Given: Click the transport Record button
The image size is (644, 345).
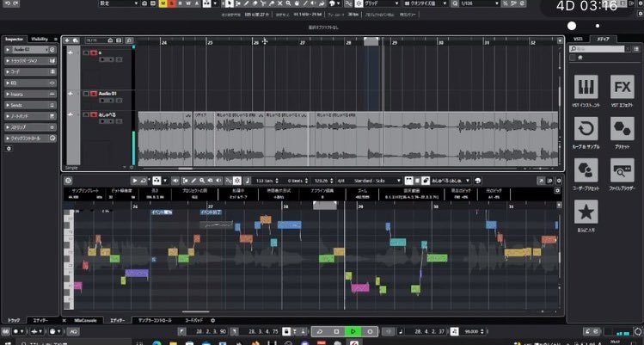Looking at the screenshot, I should pyautogui.click(x=370, y=331).
